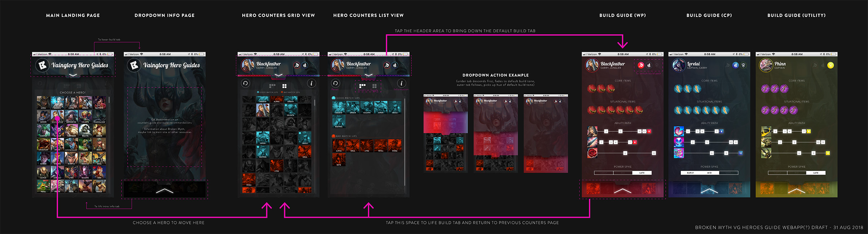This screenshot has height=234, width=868.
Task: Expand down chevron under Vainglory Hero Guides header
Action: tap(73, 75)
